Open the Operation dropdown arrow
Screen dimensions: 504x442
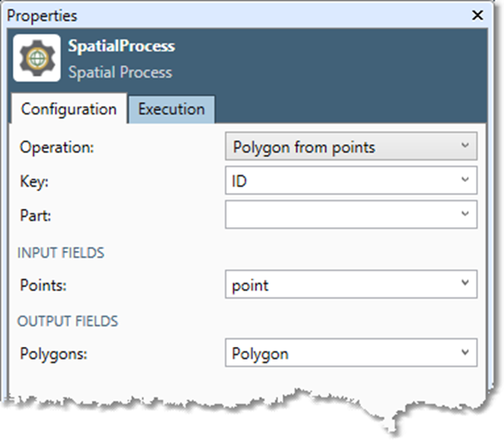click(x=464, y=146)
